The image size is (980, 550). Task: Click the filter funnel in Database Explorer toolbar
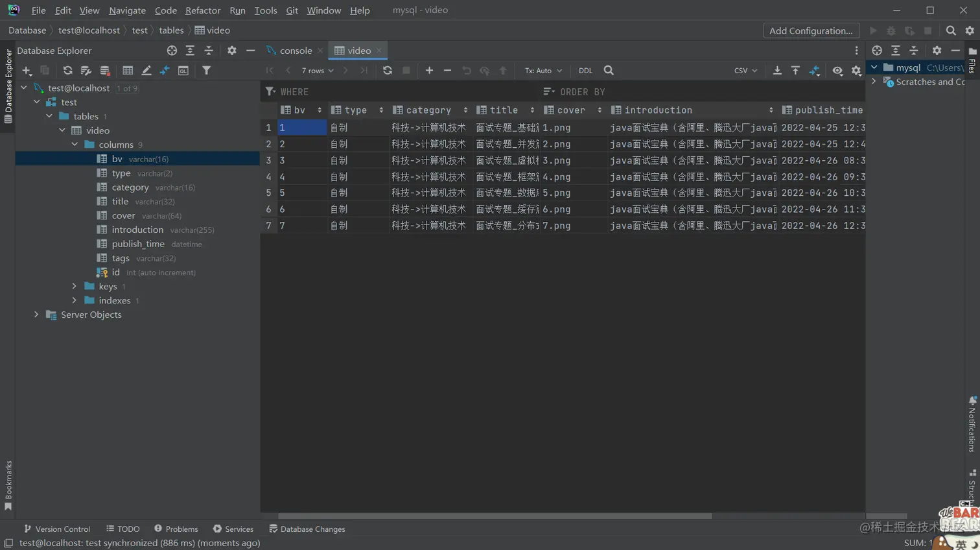206,71
